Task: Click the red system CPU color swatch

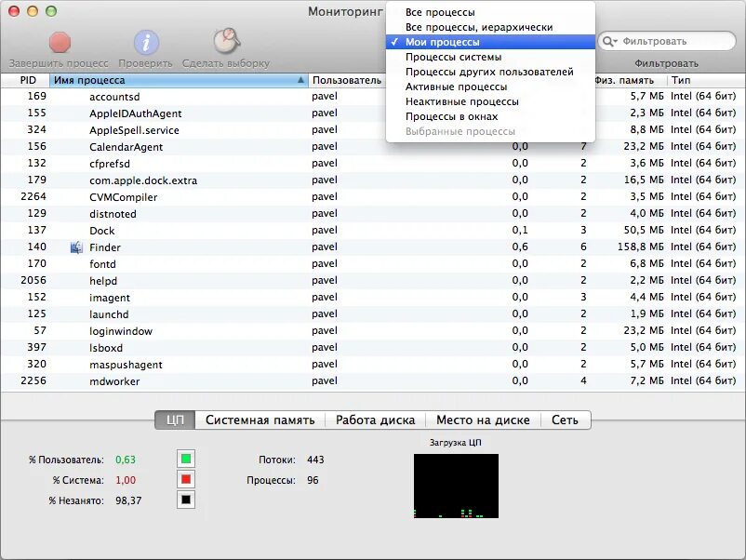Action: (x=186, y=480)
